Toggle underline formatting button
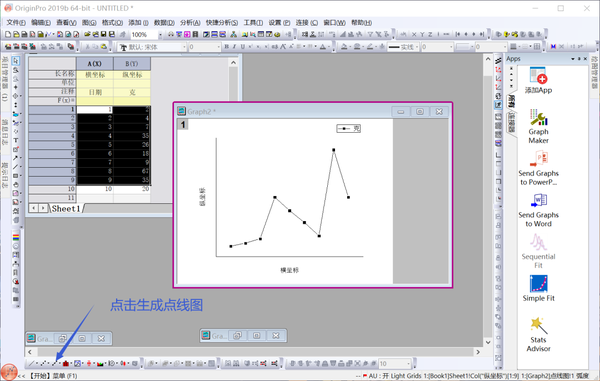Screen dimensions: 600x381 pyautogui.click(x=242, y=47)
